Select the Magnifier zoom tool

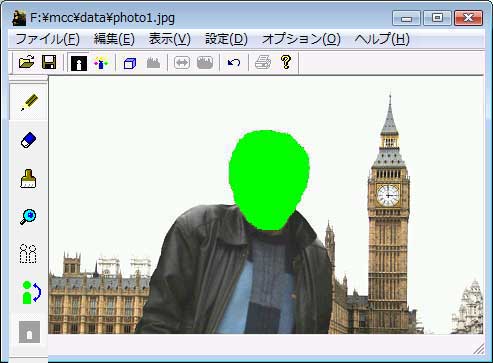click(x=28, y=217)
